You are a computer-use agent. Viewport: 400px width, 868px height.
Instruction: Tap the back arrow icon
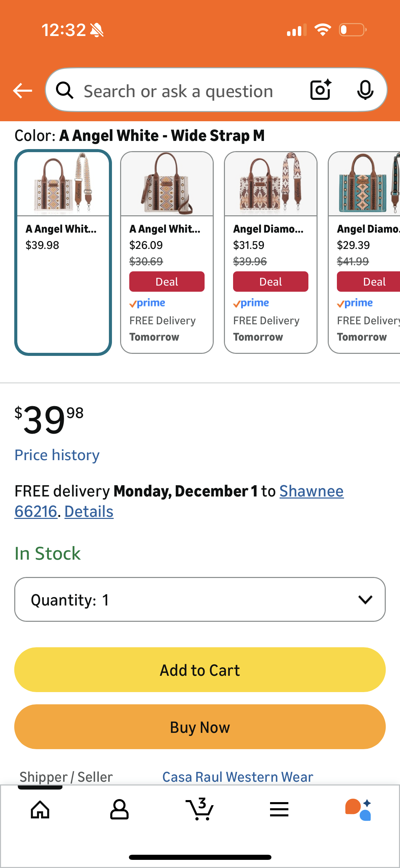pyautogui.click(x=22, y=91)
